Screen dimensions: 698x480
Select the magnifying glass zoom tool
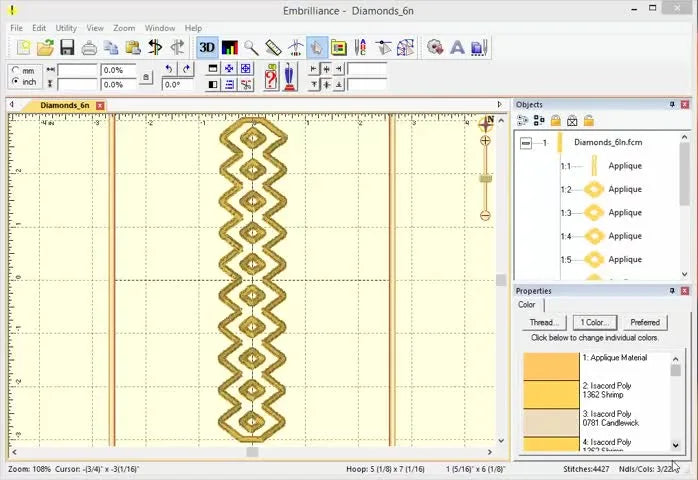coord(251,47)
